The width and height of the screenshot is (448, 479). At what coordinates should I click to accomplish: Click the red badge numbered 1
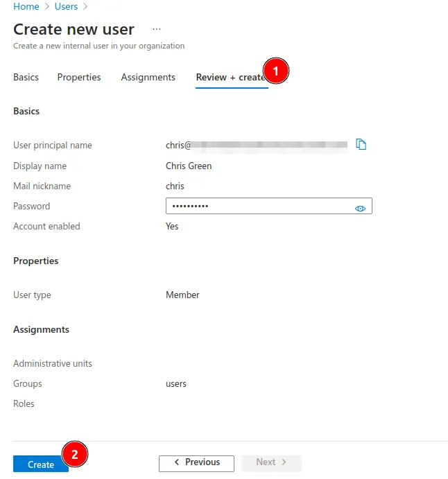click(x=276, y=71)
